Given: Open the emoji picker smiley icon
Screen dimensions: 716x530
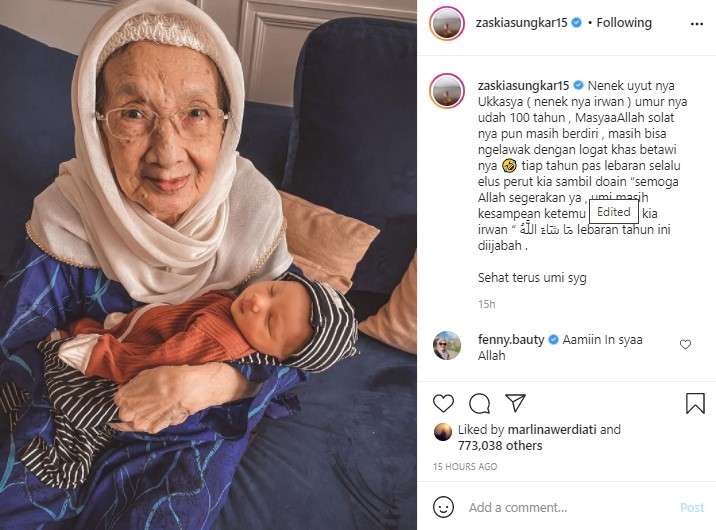Looking at the screenshot, I should tap(443, 507).
